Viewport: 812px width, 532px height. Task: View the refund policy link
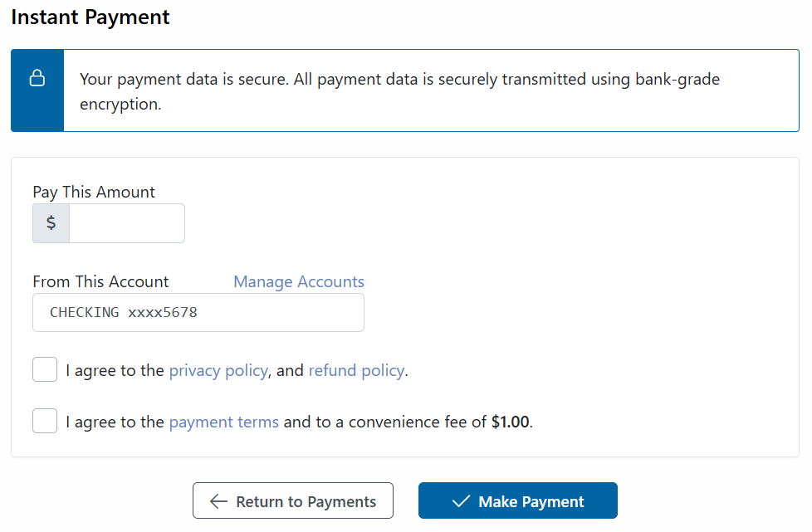356,371
